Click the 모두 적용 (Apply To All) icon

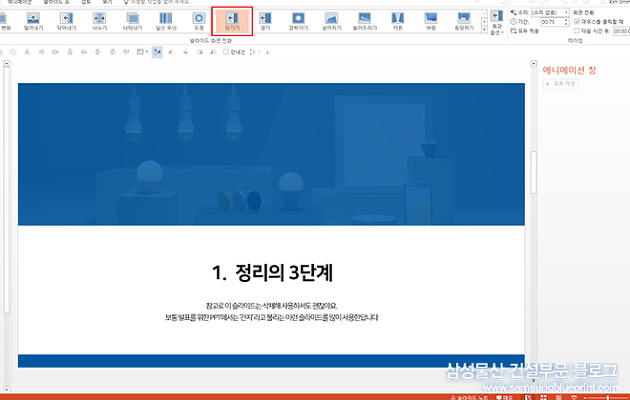click(513, 31)
